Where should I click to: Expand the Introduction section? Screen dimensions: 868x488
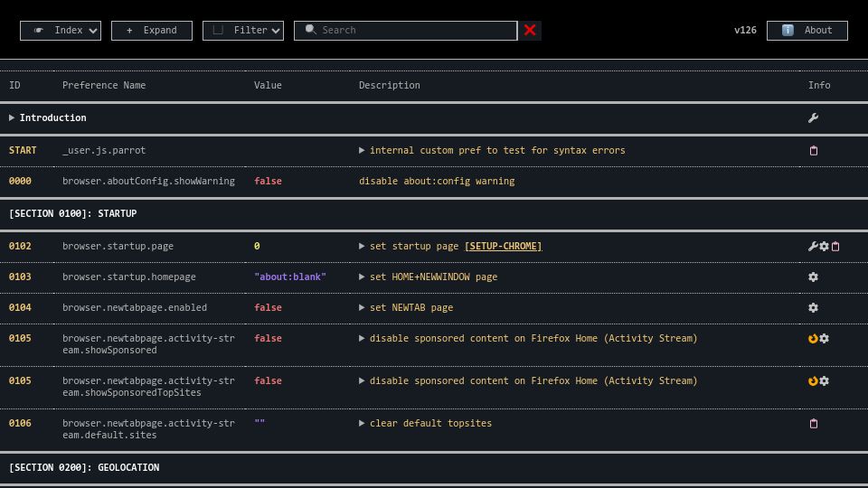[12, 117]
